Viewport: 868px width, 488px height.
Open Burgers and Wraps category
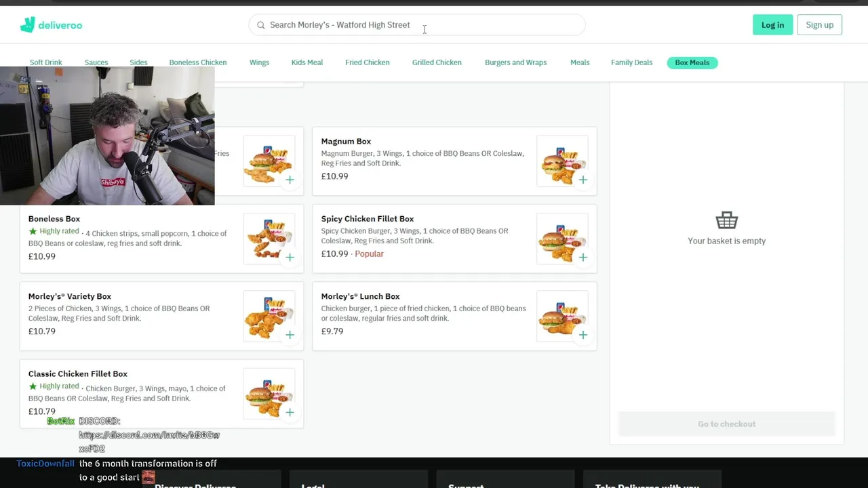point(515,62)
